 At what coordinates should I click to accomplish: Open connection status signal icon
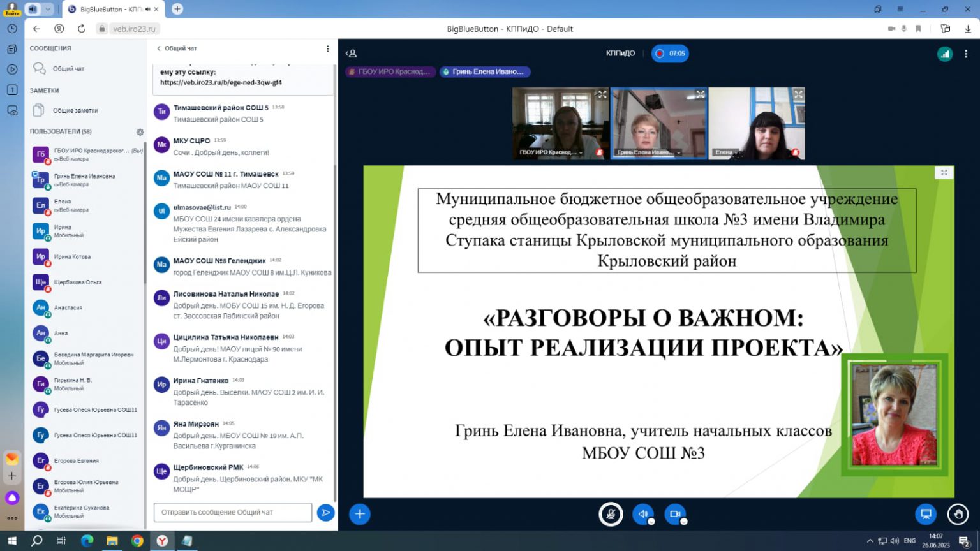944,54
